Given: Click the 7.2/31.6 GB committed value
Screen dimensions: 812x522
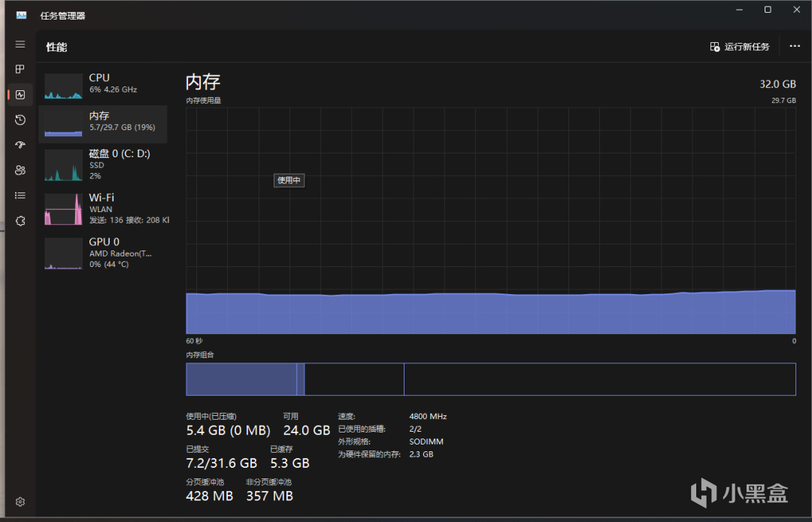Looking at the screenshot, I should pyautogui.click(x=221, y=463).
